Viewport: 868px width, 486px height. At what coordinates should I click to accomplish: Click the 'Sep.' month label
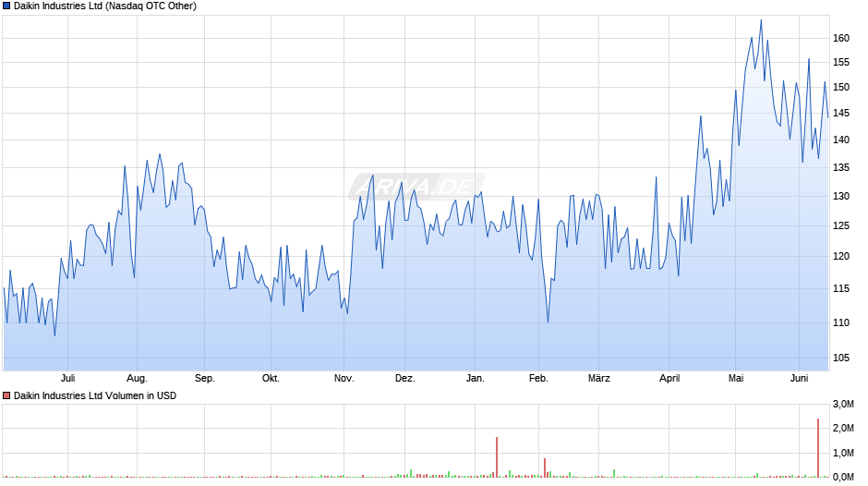pos(204,379)
